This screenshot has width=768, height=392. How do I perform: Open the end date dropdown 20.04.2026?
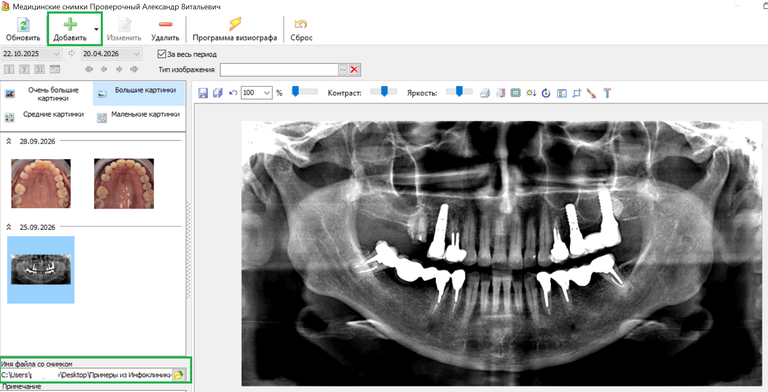[137, 54]
